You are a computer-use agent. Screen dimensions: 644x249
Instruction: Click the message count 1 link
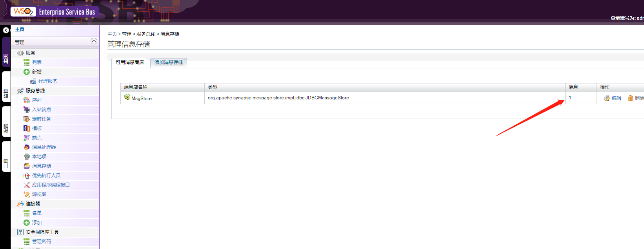tap(570, 98)
